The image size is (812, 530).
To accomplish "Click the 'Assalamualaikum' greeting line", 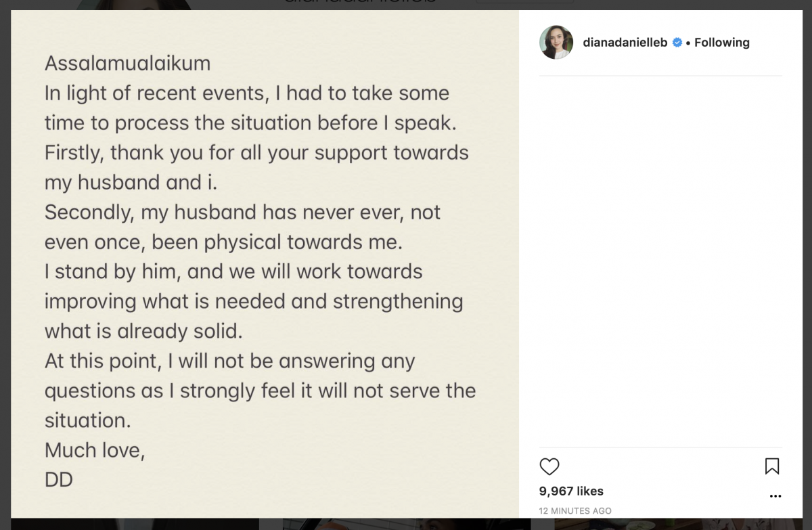I will tap(127, 64).
